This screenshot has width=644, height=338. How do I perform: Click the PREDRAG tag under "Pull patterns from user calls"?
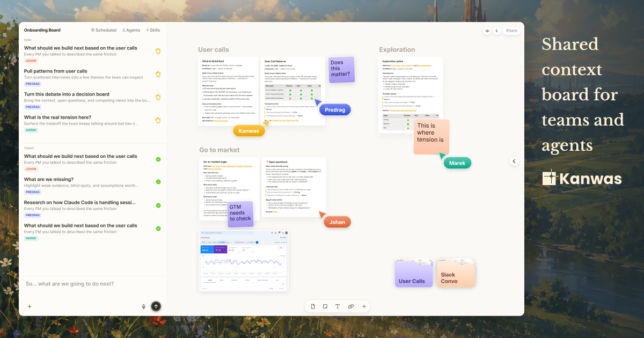click(32, 84)
